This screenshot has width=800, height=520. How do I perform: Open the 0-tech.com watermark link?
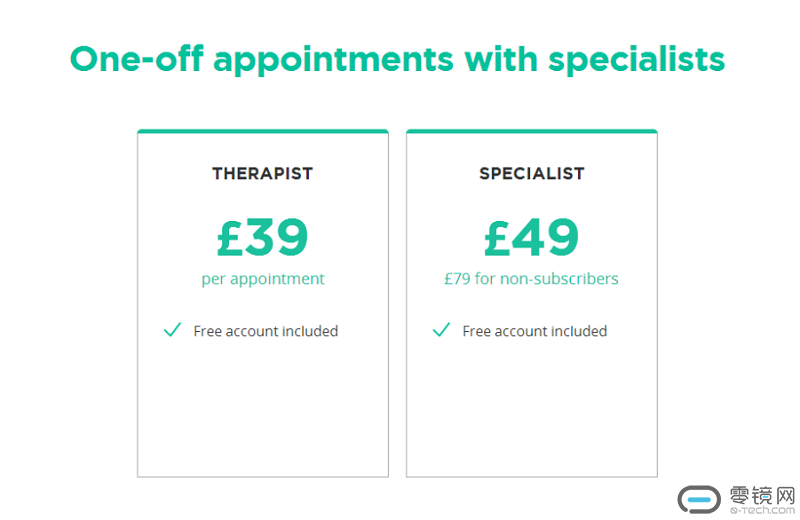click(762, 511)
